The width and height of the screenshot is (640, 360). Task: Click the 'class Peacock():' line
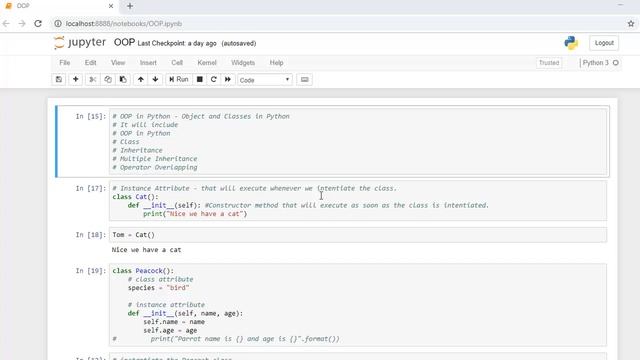(x=143, y=271)
